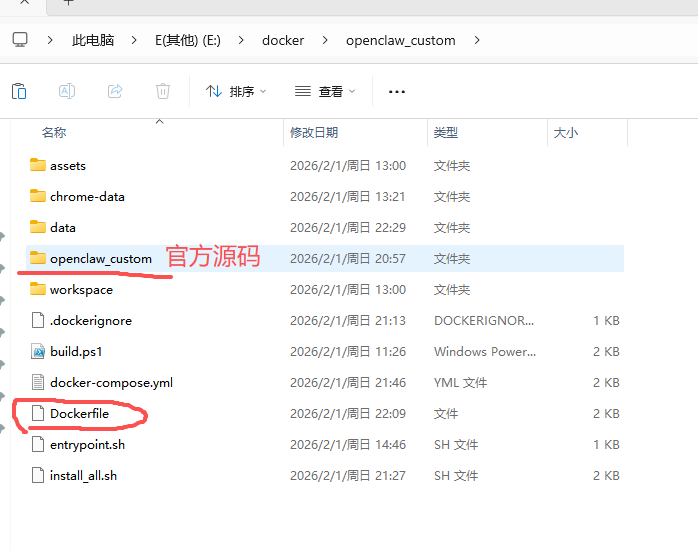Click type Windows Power... of build.ps1
The width and height of the screenshot is (698, 550).
coord(485,352)
